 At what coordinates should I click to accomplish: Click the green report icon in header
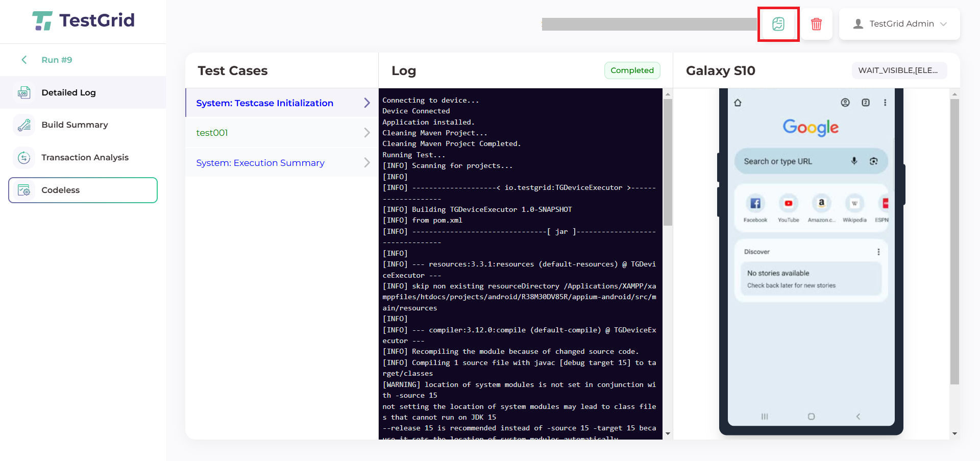pyautogui.click(x=778, y=24)
